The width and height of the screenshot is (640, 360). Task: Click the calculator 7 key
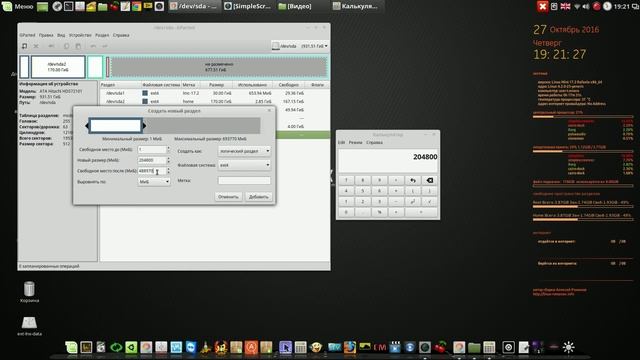tap(346, 180)
